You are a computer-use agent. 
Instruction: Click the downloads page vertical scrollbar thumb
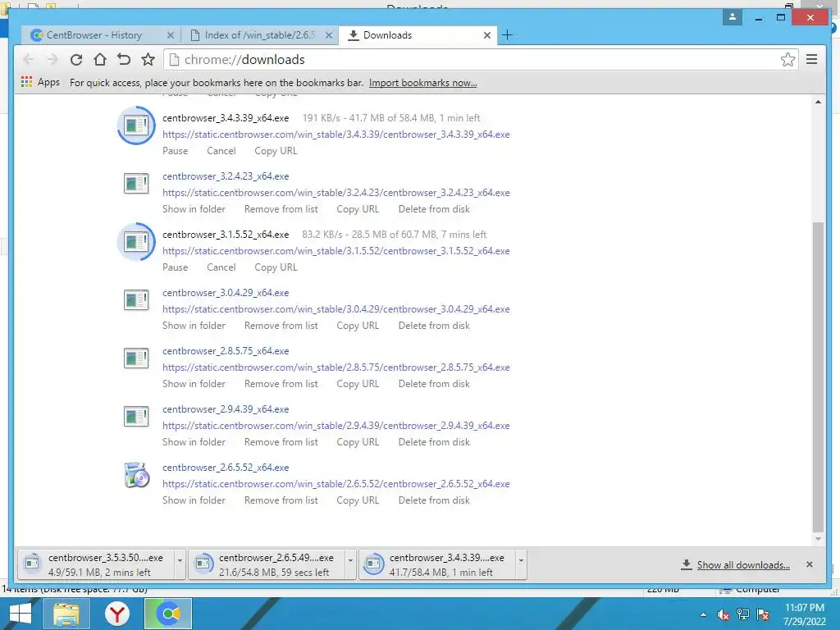click(818, 377)
